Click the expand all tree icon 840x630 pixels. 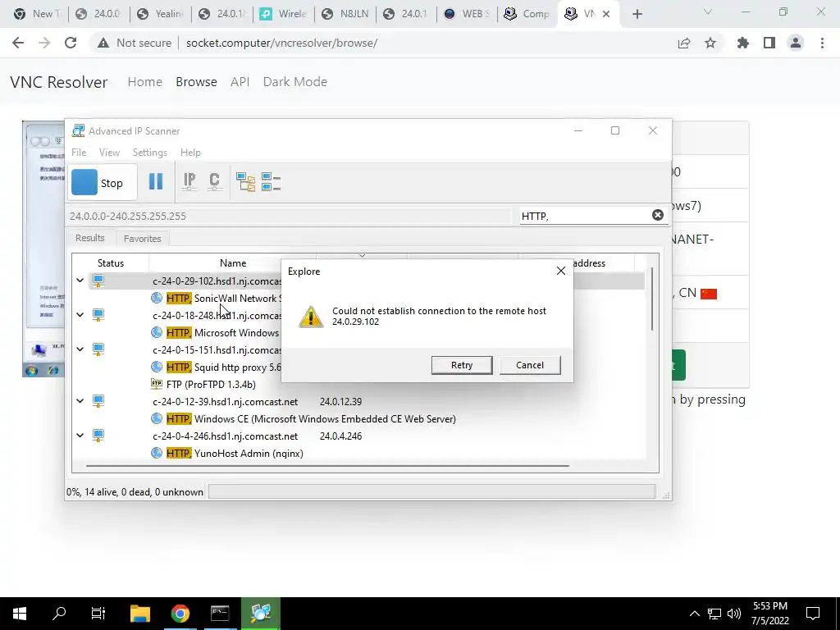pos(245,181)
